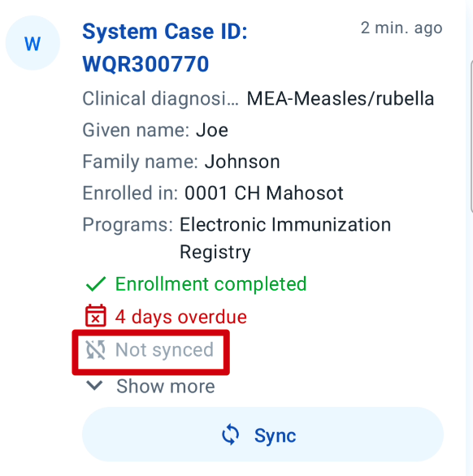This screenshot has height=476, width=473.
Task: Click the Electronic Immunization Registry program text
Action: click(x=285, y=238)
